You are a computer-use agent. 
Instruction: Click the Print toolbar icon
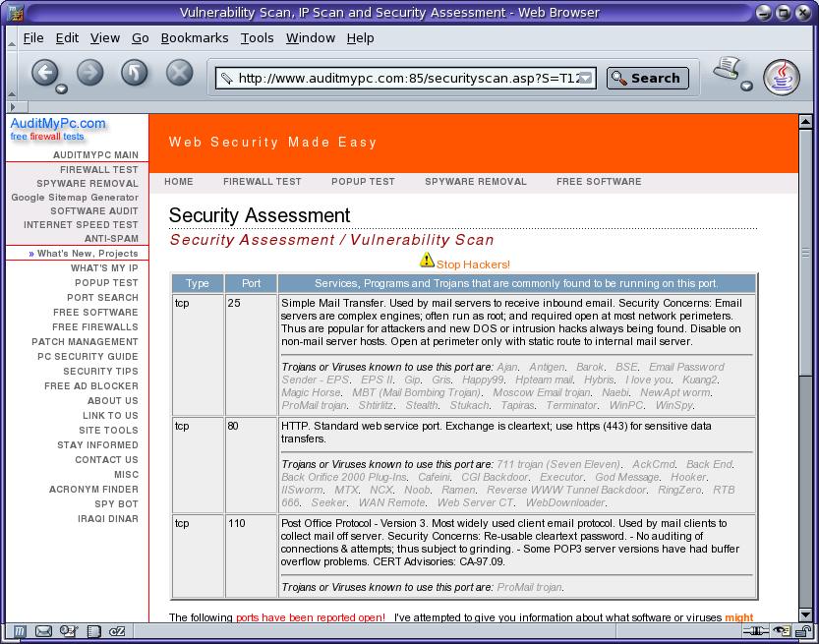pos(727,69)
